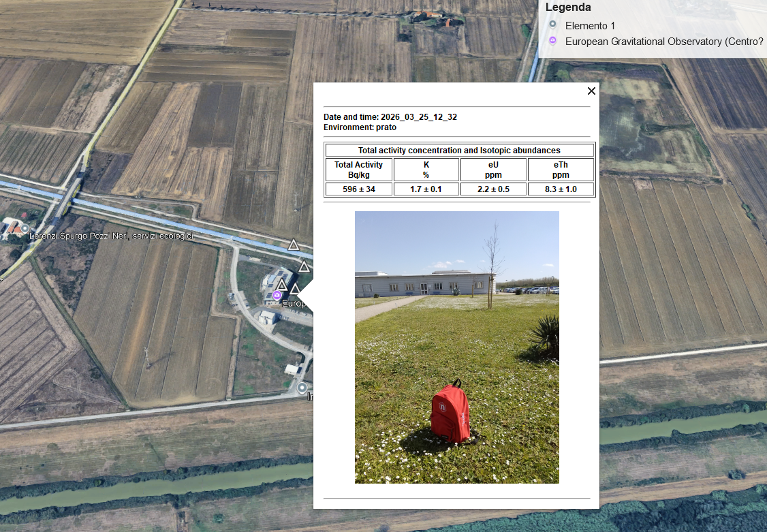Click the 596 ± 34 total activity value
The height and width of the screenshot is (532, 767).
(x=358, y=189)
